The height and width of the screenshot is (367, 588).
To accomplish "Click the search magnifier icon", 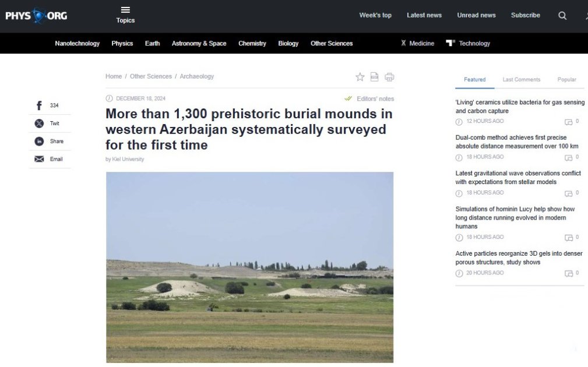I will [x=562, y=16].
